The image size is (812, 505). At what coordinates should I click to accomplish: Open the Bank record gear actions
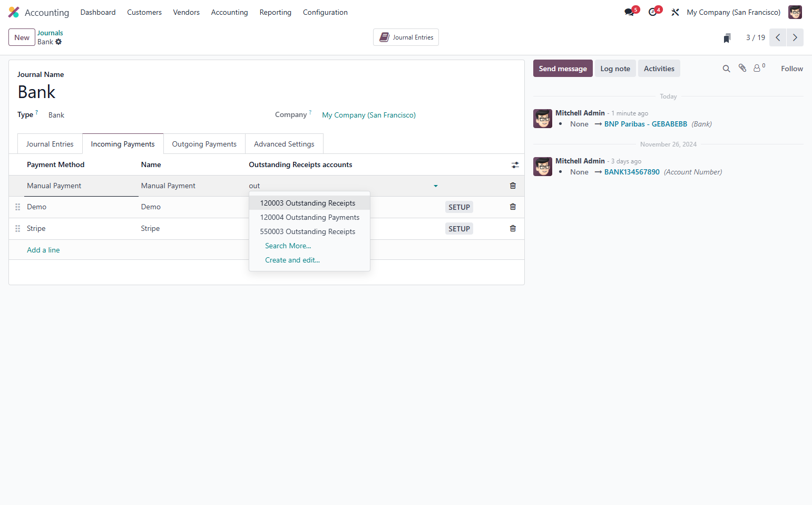[x=58, y=42]
